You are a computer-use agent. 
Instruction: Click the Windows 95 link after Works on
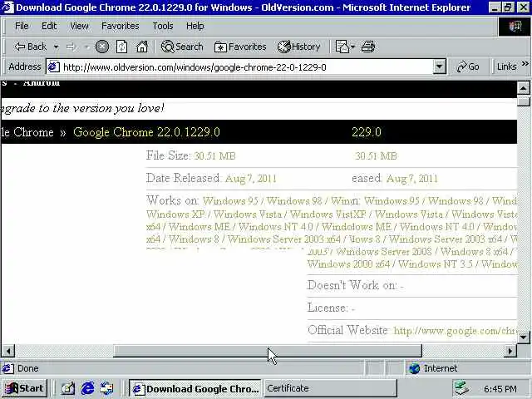pyautogui.click(x=230, y=201)
